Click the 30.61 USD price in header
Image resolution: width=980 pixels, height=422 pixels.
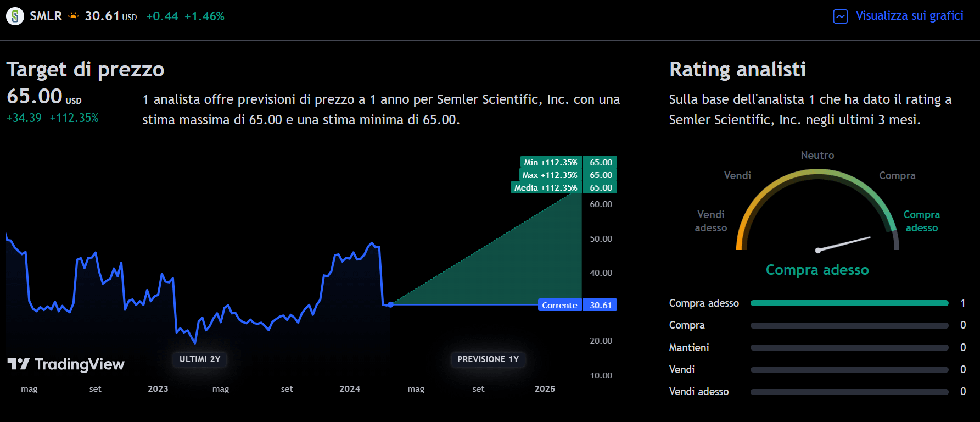[x=110, y=16]
